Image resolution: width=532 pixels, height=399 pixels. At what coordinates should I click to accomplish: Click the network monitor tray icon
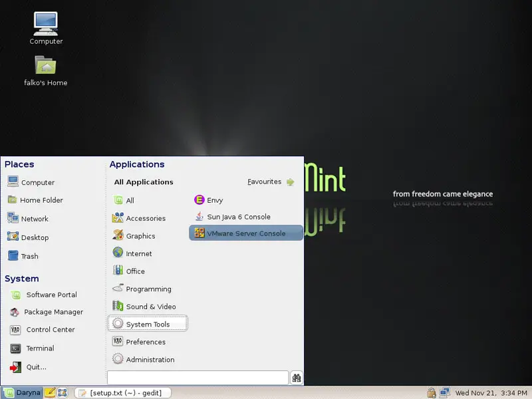tap(445, 393)
